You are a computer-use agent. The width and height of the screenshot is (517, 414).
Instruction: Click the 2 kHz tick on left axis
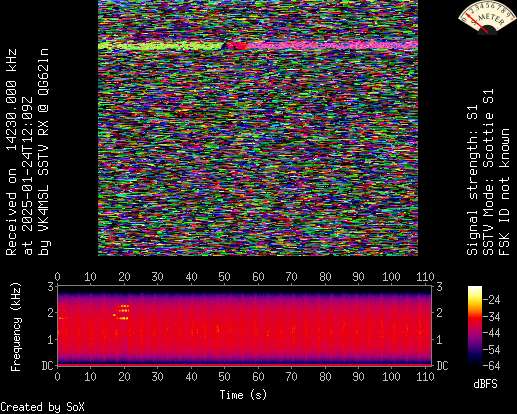[x=50, y=313]
